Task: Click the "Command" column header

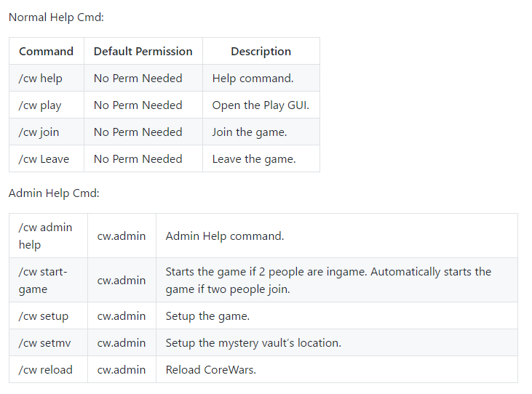Action: click(x=46, y=52)
